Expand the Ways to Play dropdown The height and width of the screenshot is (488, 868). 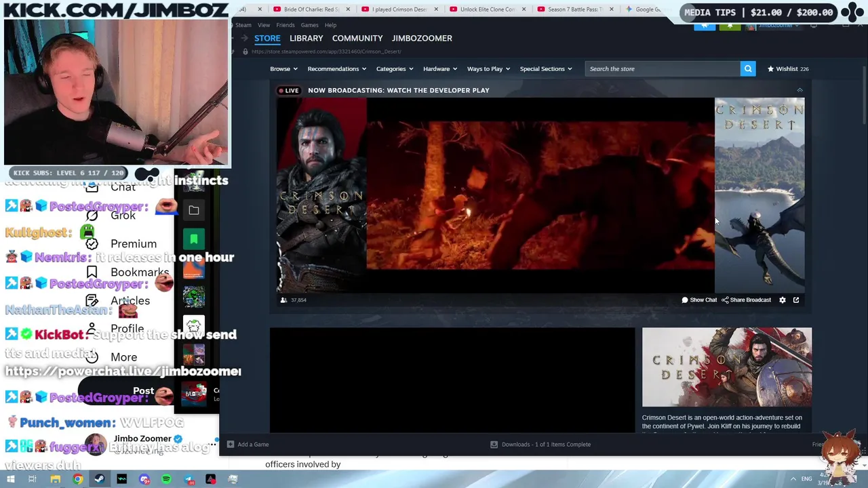pyautogui.click(x=488, y=68)
